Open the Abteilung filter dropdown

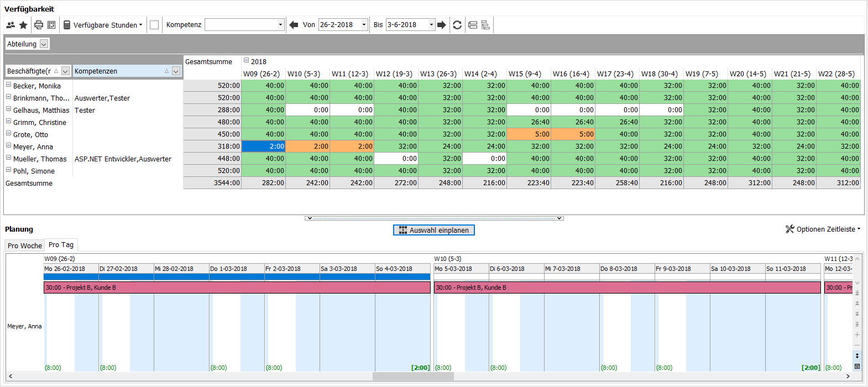click(x=44, y=44)
